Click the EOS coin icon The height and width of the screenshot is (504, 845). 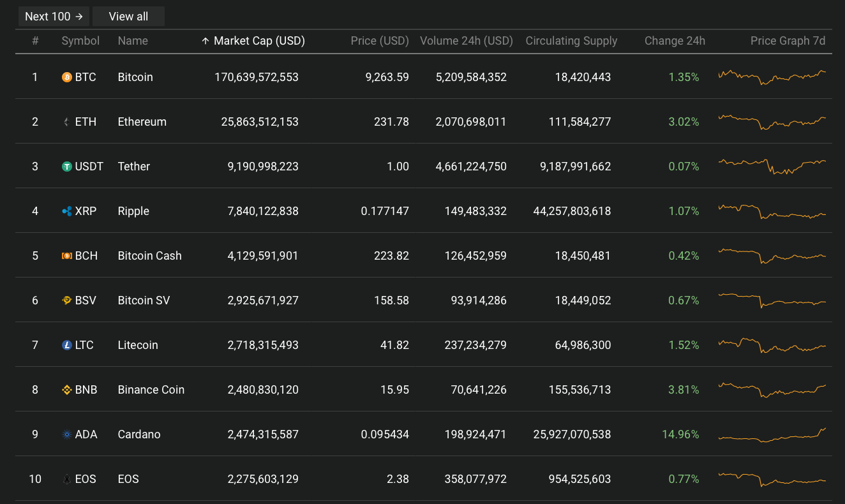click(x=67, y=479)
